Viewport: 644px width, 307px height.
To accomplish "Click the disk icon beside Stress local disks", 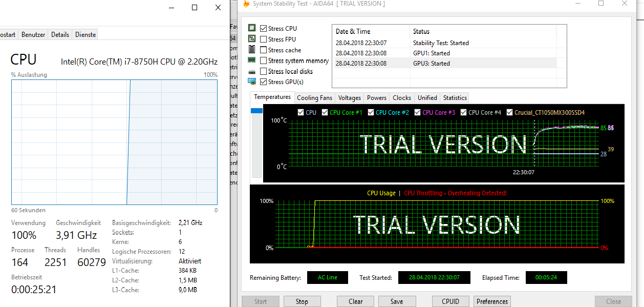I will [252, 71].
